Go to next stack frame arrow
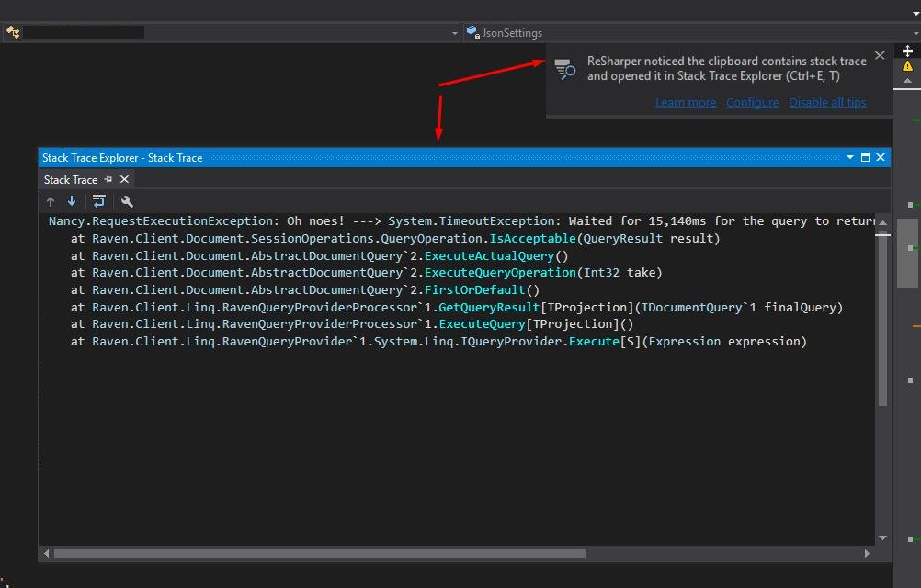This screenshot has height=588, width=921. pos(72,201)
